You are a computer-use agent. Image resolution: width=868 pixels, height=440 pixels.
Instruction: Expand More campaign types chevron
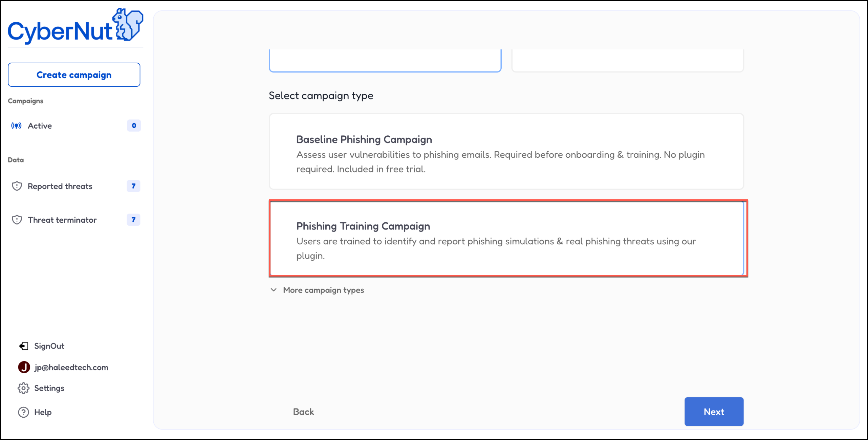[274, 290]
